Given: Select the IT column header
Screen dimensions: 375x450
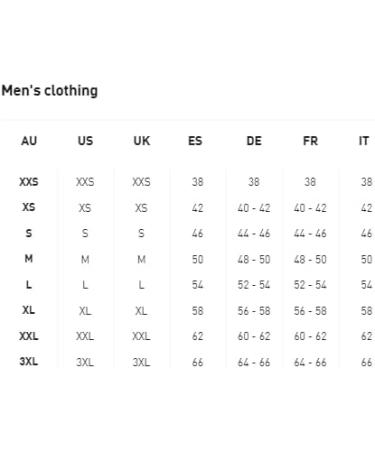Looking at the screenshot, I should click(364, 141).
